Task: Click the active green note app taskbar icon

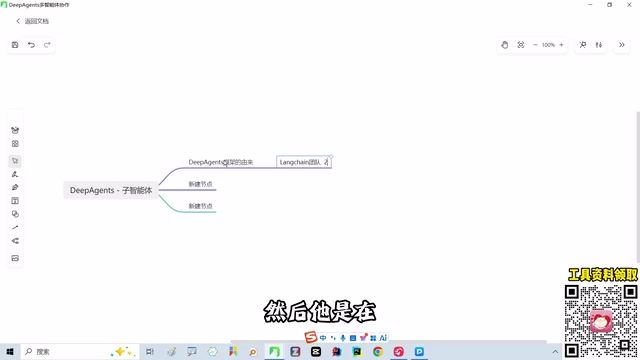Action: 274,351
